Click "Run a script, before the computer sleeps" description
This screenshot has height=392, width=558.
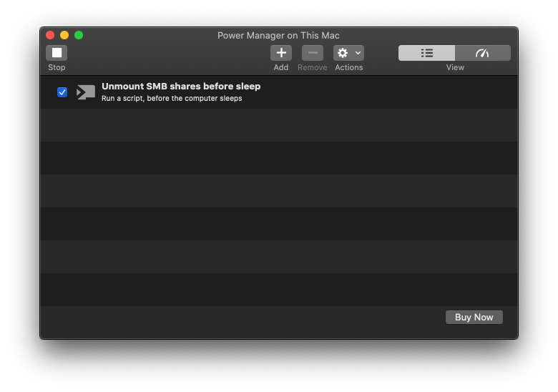(x=172, y=99)
